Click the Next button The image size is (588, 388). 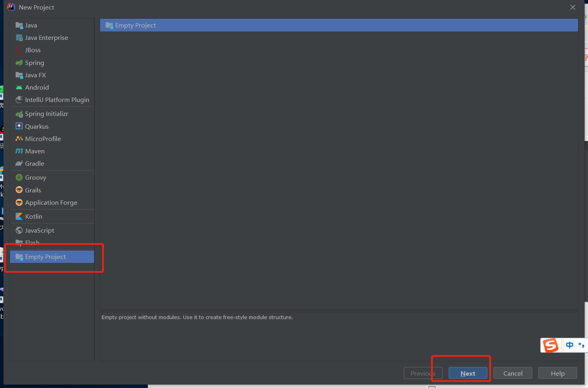click(468, 373)
